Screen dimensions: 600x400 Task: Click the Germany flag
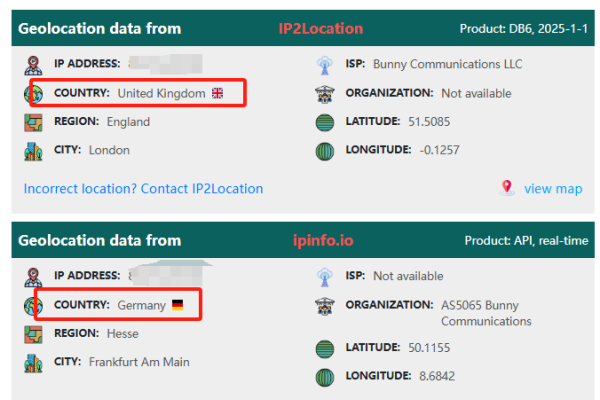177,305
